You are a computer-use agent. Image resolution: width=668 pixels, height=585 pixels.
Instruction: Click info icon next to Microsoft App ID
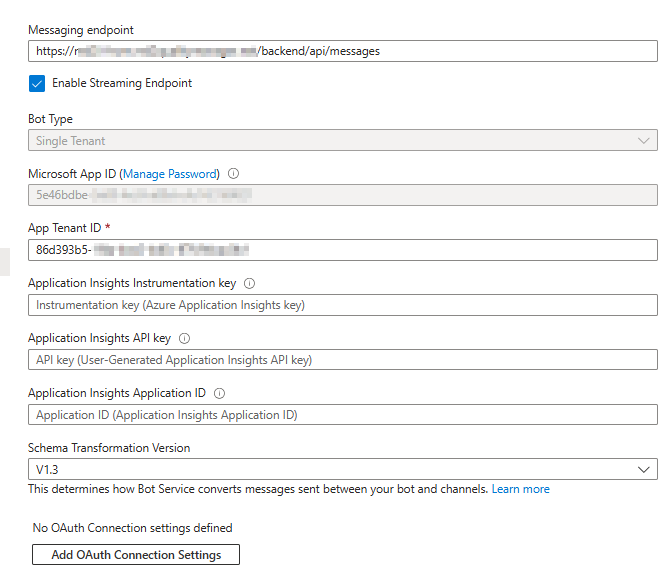(234, 174)
